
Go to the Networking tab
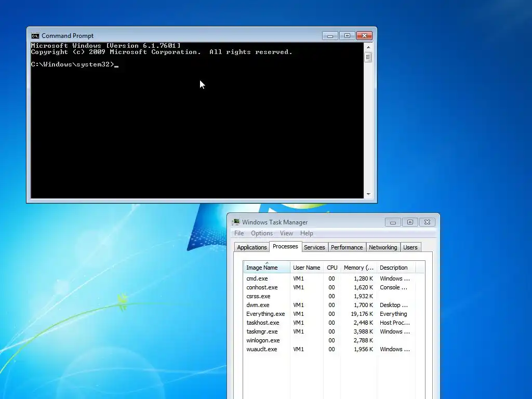coord(383,247)
